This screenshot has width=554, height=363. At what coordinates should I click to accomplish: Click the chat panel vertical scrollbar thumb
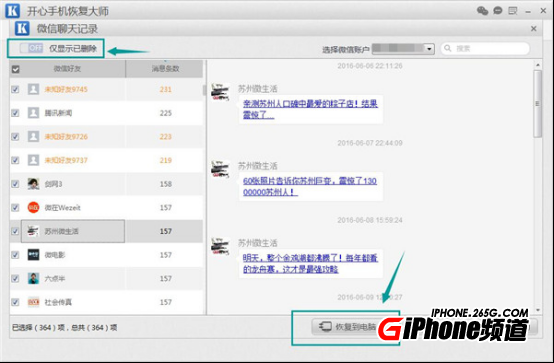537,104
